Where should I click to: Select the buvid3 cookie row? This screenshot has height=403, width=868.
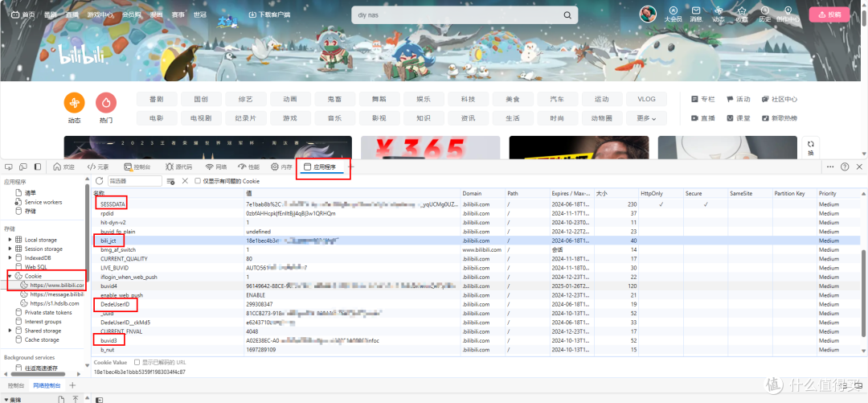476,340
